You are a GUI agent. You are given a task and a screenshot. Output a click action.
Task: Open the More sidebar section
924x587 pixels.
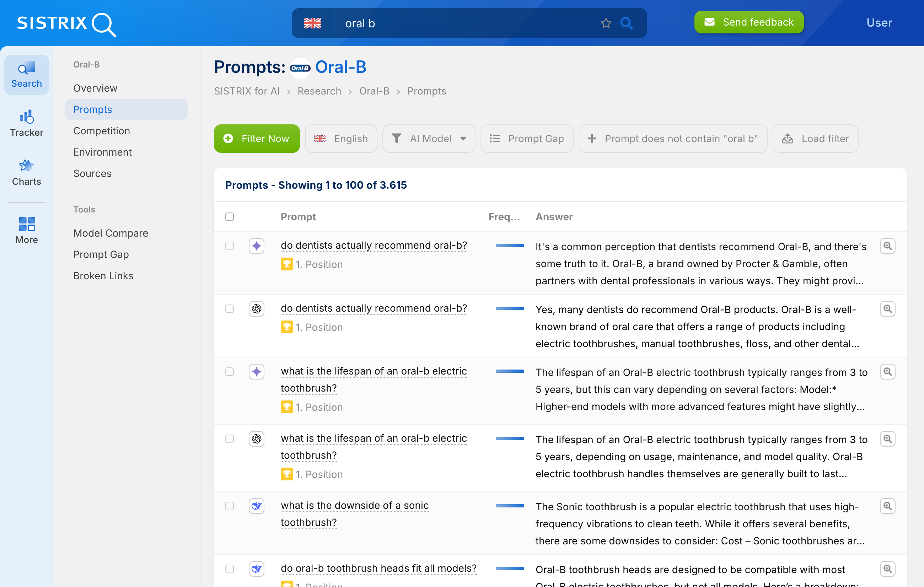point(27,230)
